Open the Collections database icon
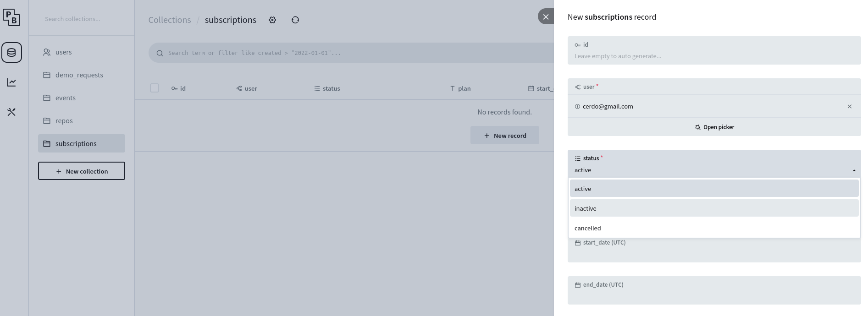The width and height of the screenshot is (868, 316). (x=11, y=53)
